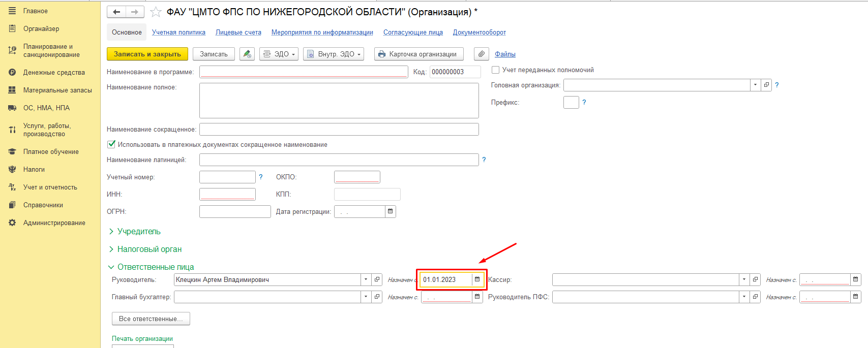Open Учет и отчетность section icon
This screenshot has height=348, width=868.
coord(12,187)
